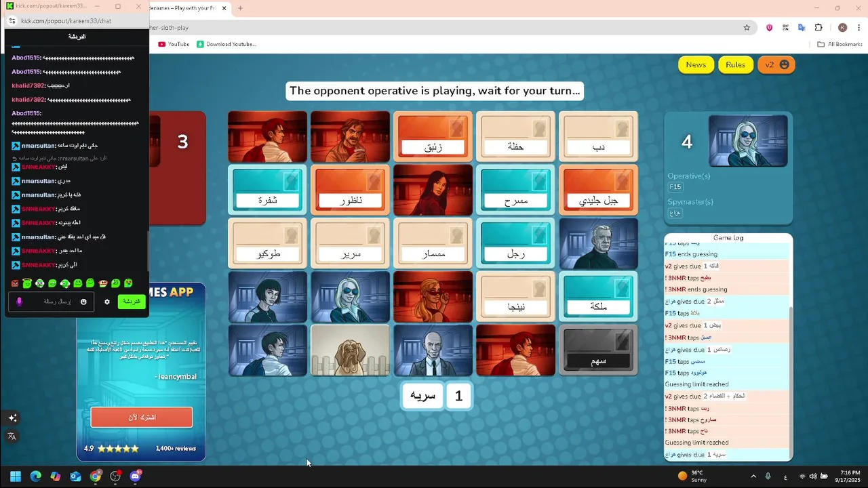The image size is (868, 488).
Task: Click the green الدردشة chat send button
Action: (132, 302)
